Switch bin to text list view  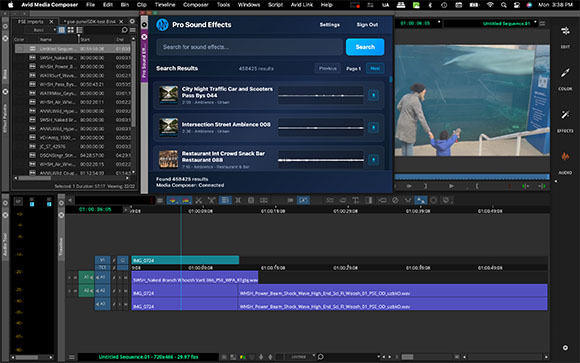[61, 30]
